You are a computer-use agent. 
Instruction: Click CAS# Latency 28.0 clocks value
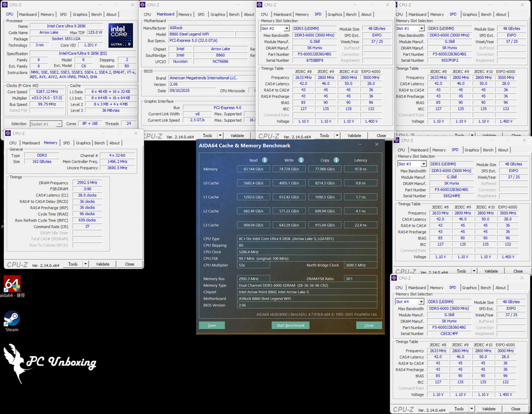pos(87,195)
